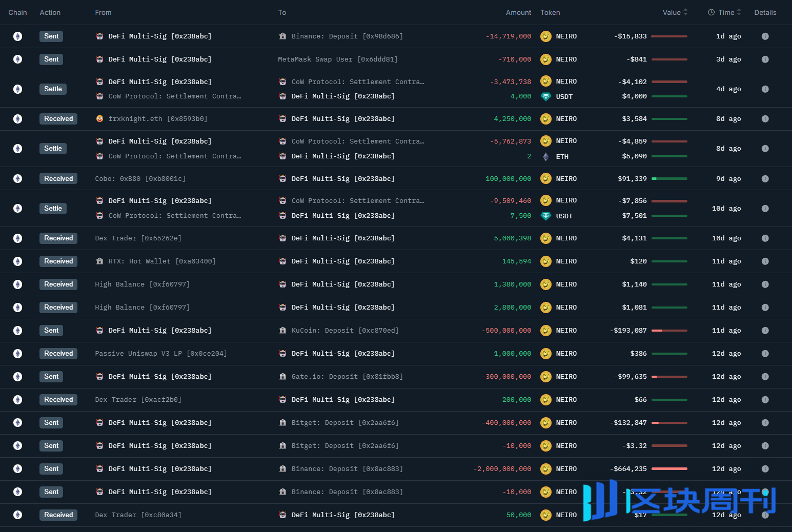Open Passive Uniswap V3 LP [0x0ce204] link
The height and width of the screenshot is (532, 792).
(x=161, y=354)
